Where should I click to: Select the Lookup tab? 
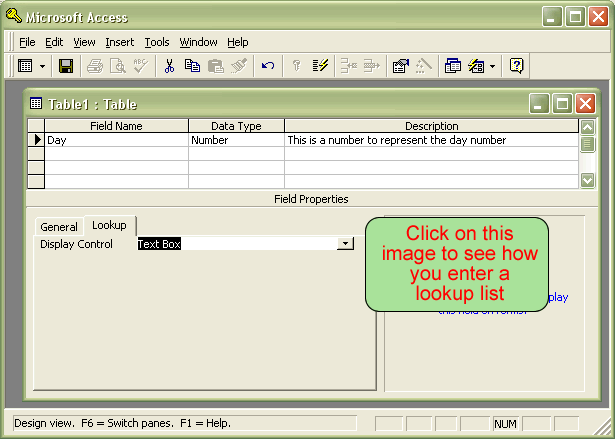(109, 225)
